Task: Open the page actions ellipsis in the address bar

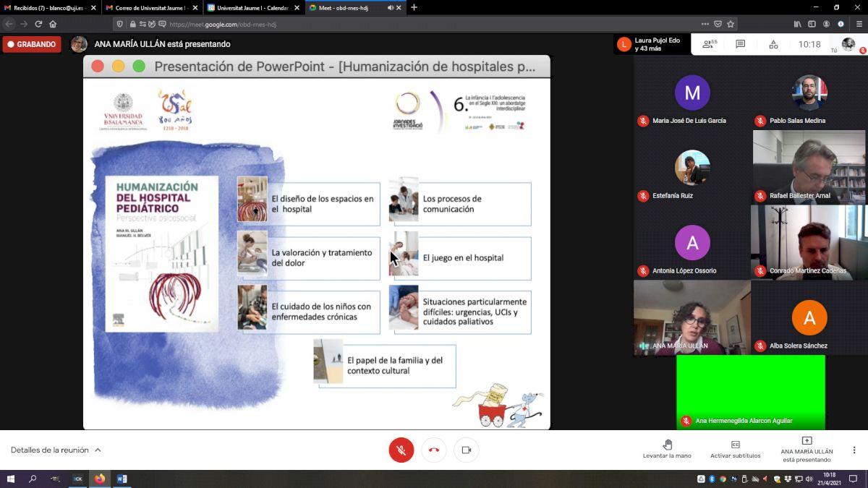Action: coord(705,24)
